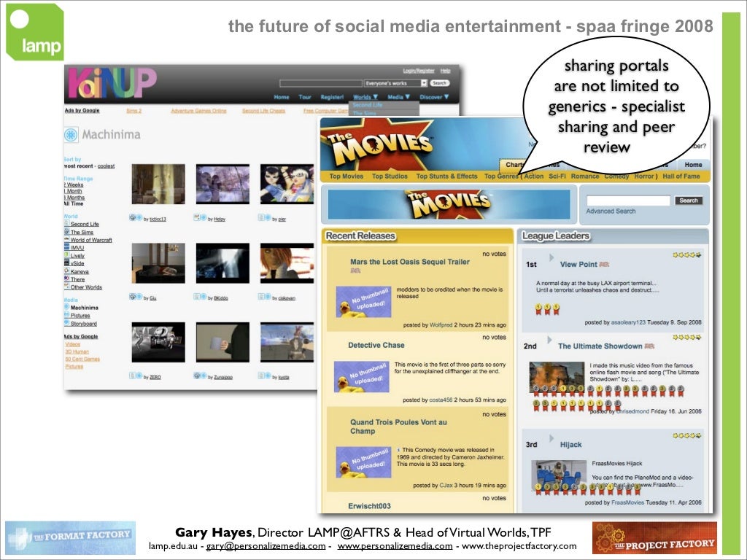Open The Ultimate Showdown video thumbnail
Screen dimensions: 747x560
pyautogui.click(x=557, y=377)
